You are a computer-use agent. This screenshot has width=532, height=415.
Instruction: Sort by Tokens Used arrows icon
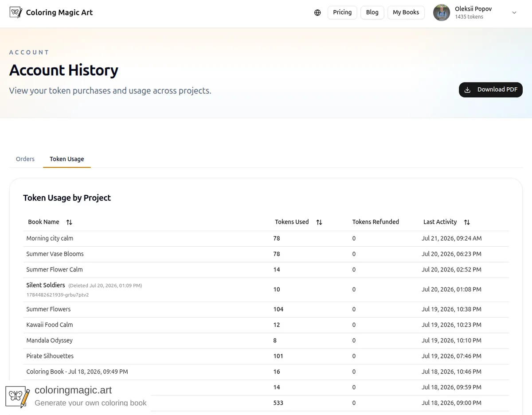tap(319, 222)
